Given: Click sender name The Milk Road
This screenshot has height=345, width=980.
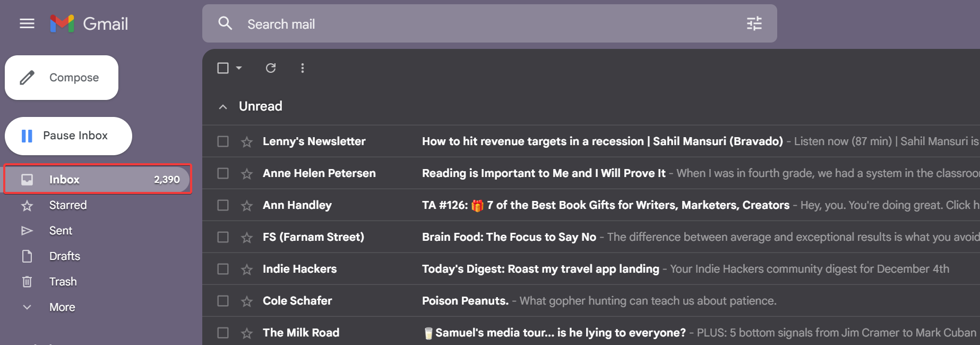Looking at the screenshot, I should (x=301, y=333).
